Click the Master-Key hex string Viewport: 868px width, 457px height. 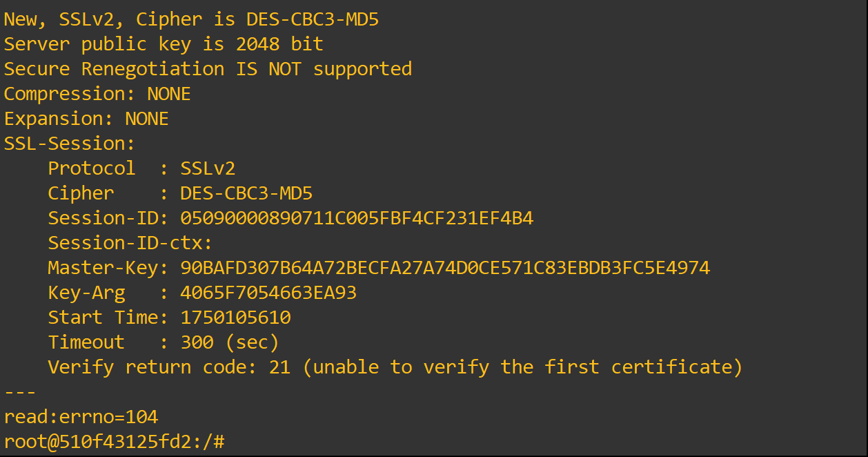coord(445,268)
